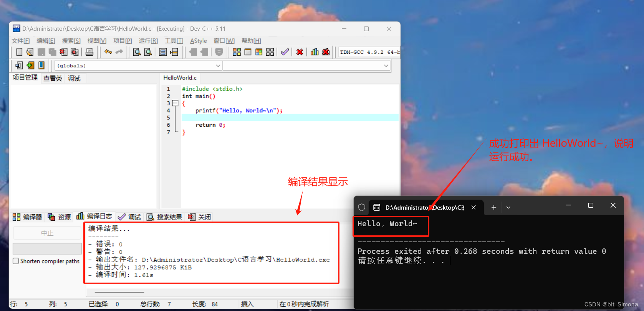This screenshot has width=644, height=311.
Task: Click the compile progress bar
Action: click(x=47, y=248)
